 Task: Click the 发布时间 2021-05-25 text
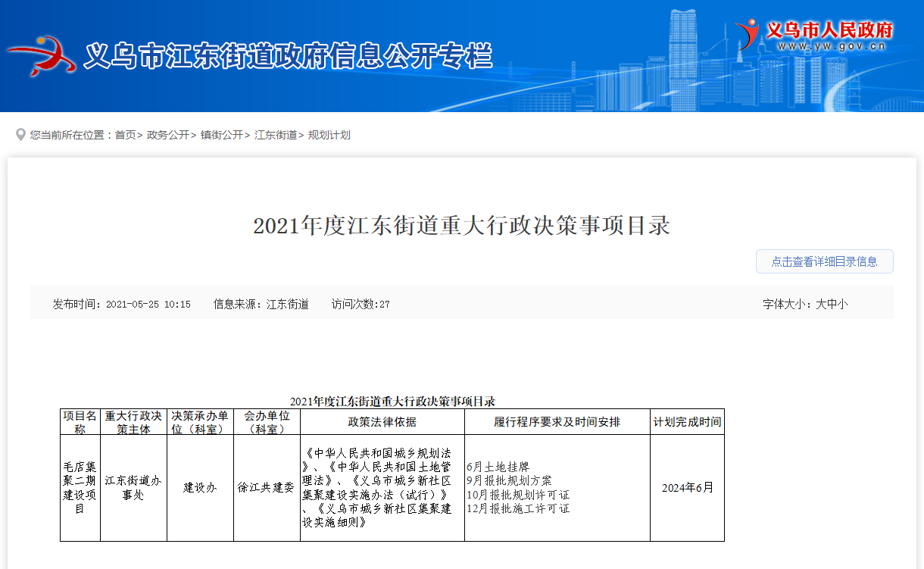(121, 304)
